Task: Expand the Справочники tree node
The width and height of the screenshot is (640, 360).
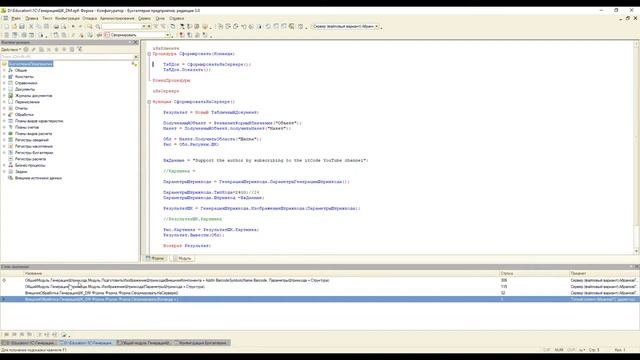Action: coord(4,83)
